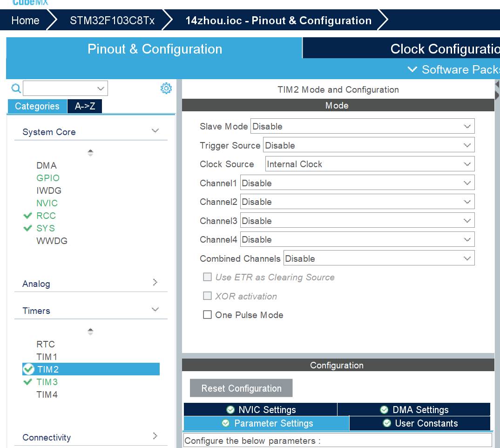500x448 pixels.
Task: Open the Channel3 dropdown
Action: 358,220
